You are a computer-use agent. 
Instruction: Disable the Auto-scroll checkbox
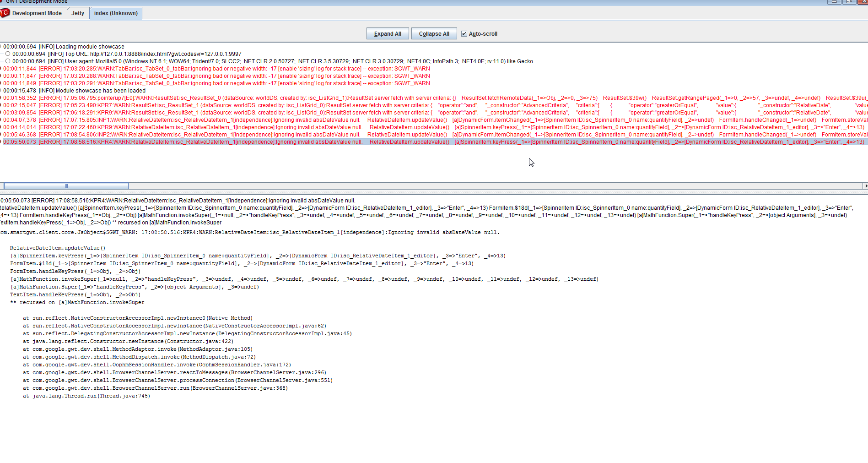click(x=464, y=34)
